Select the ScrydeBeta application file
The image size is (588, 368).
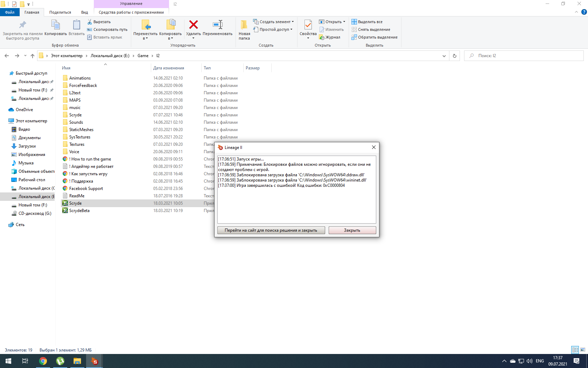79,211
